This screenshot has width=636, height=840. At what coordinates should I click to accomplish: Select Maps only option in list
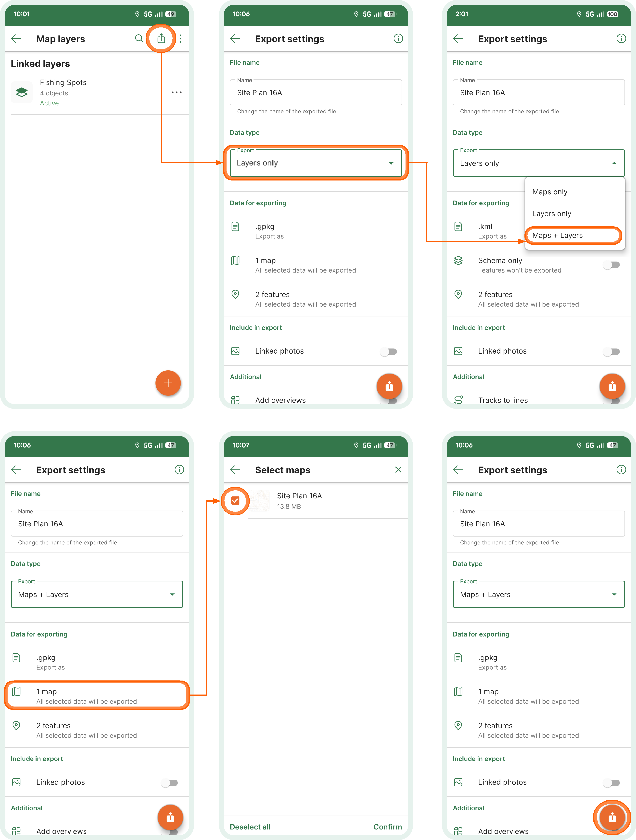pyautogui.click(x=550, y=192)
